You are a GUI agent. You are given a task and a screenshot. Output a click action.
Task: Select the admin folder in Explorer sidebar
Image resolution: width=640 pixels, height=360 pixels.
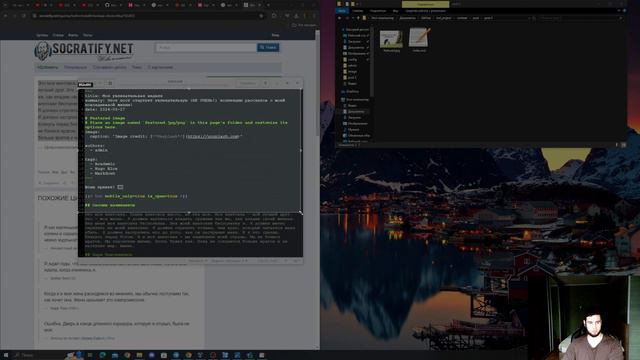click(x=352, y=66)
